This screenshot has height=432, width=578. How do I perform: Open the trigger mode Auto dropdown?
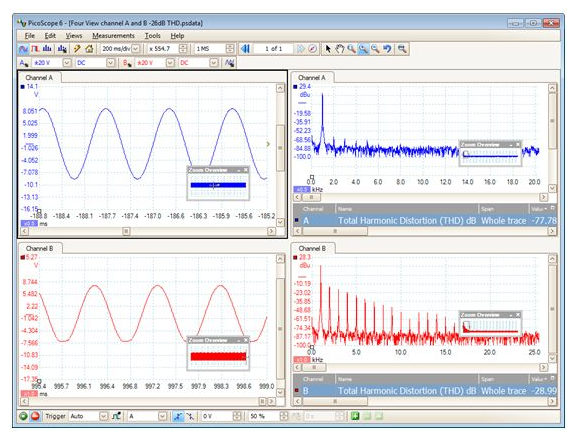point(104,416)
